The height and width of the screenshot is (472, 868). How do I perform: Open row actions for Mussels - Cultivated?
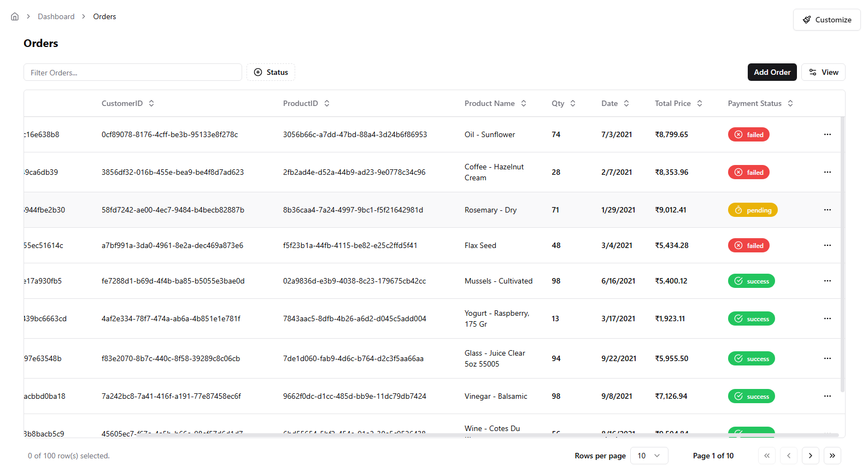pos(828,281)
